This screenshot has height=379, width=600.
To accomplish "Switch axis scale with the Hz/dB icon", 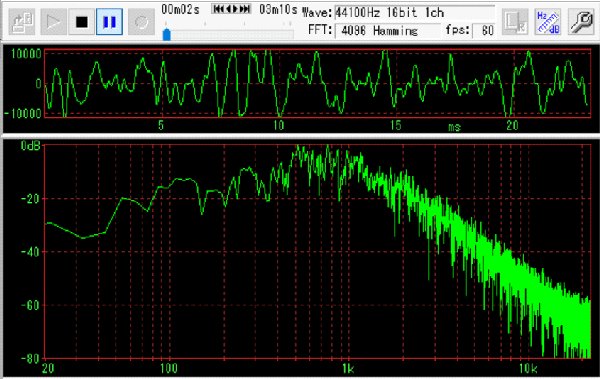I will coord(548,22).
